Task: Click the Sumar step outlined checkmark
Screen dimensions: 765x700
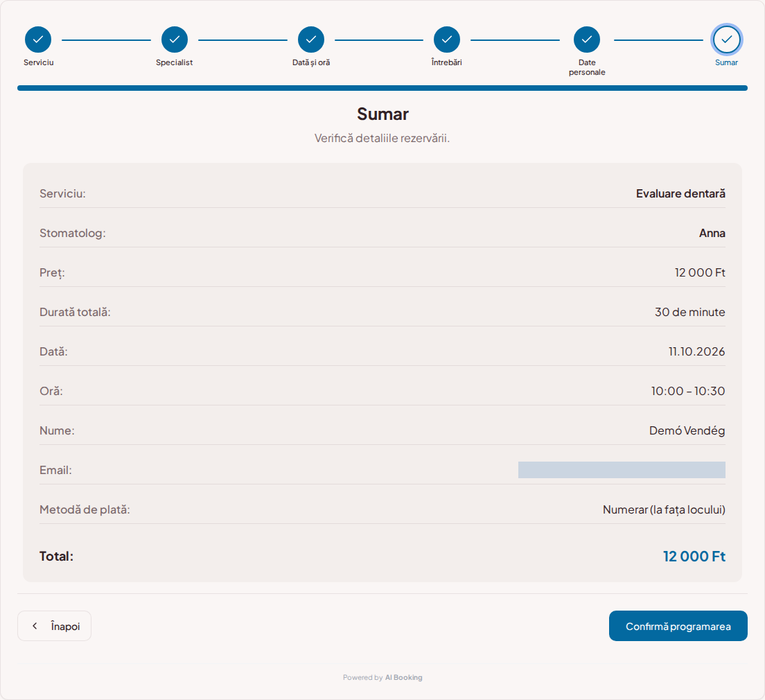Action: (726, 40)
